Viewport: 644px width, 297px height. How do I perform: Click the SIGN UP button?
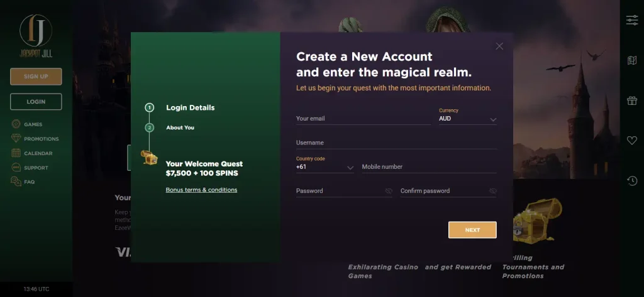coord(36,77)
